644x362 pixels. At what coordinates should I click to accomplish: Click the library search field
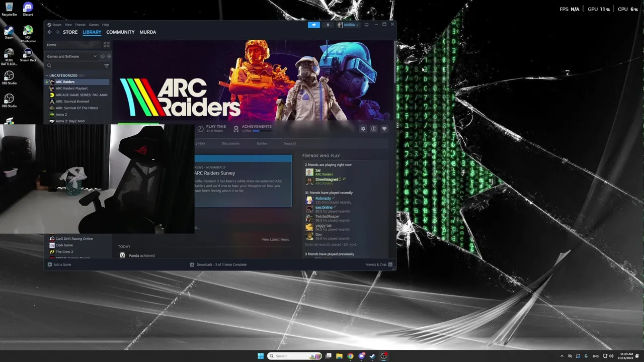coord(74,66)
